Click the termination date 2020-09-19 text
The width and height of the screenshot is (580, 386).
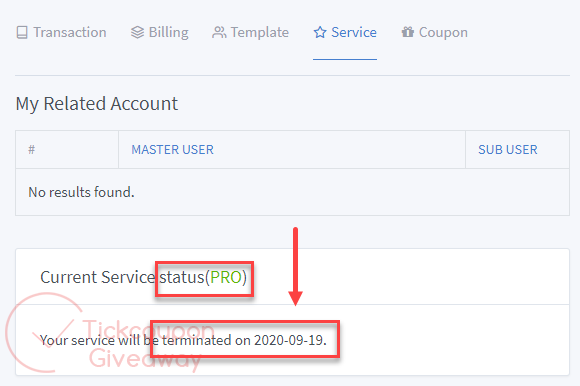289,340
